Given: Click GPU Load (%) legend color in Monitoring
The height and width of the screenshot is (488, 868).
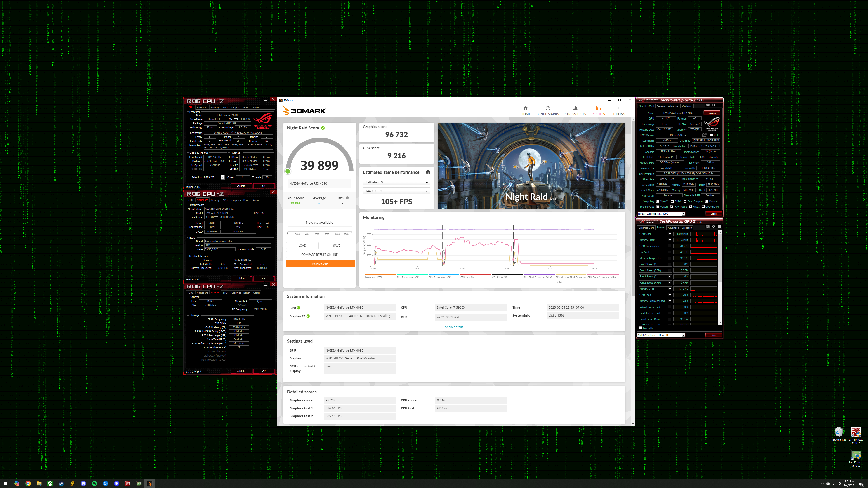Looking at the screenshot, I should (x=475, y=274).
